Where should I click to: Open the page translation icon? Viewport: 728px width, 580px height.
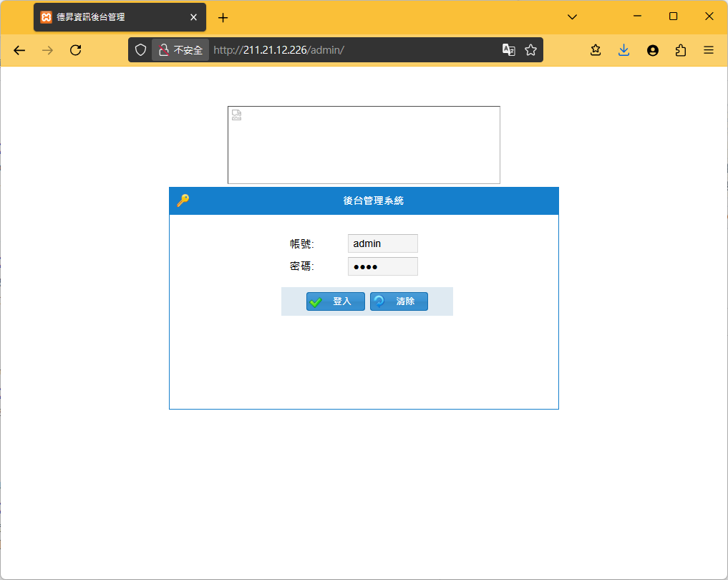pyautogui.click(x=509, y=50)
